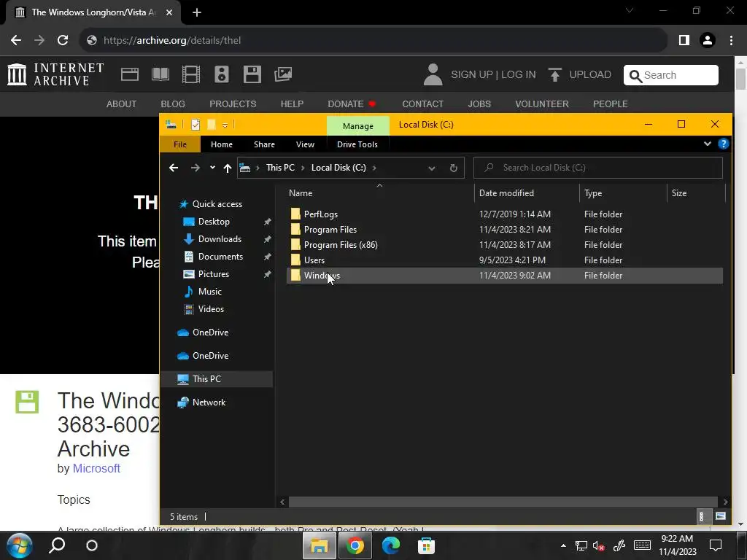Screen dimensions: 747x560
Task: Refresh the Local Disk (C:) folder view
Action: pyautogui.click(x=454, y=168)
